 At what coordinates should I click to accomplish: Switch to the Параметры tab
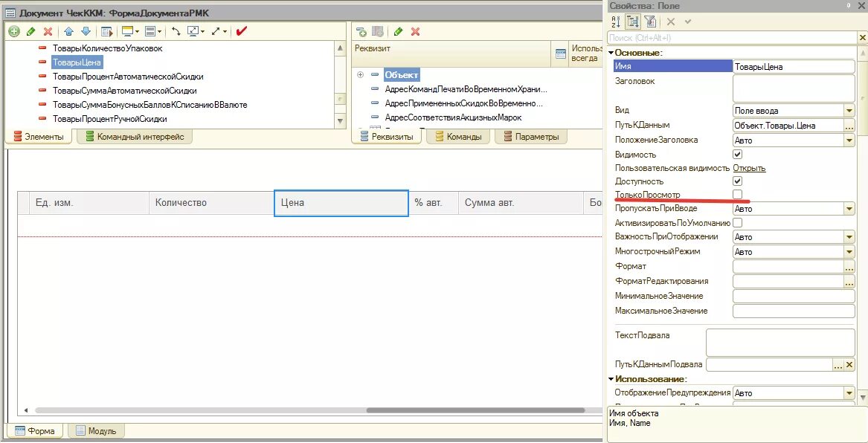[530, 137]
